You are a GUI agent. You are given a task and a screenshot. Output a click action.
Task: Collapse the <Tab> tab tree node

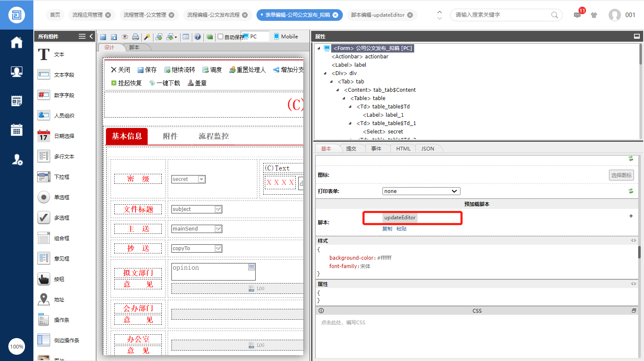click(332, 82)
